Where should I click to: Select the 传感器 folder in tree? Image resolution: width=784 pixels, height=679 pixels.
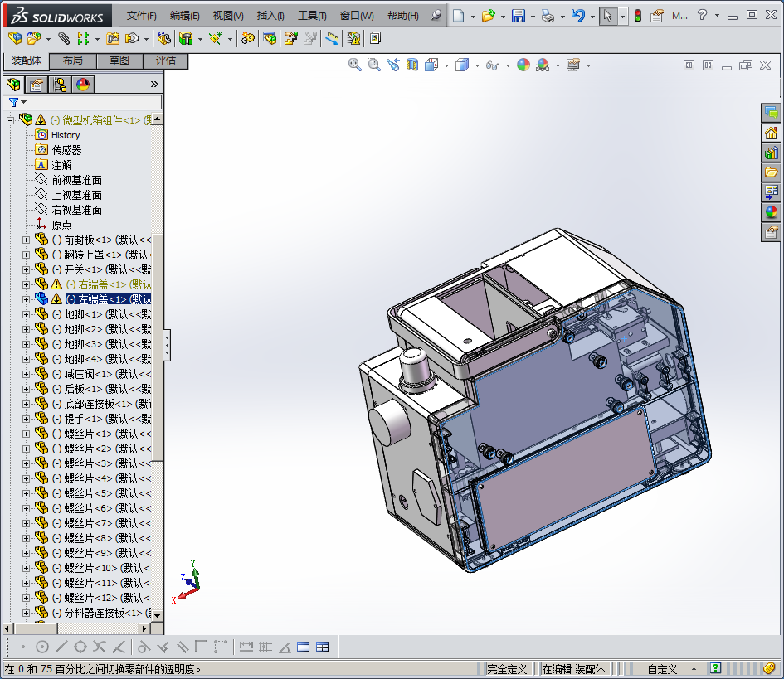pyautogui.click(x=66, y=150)
